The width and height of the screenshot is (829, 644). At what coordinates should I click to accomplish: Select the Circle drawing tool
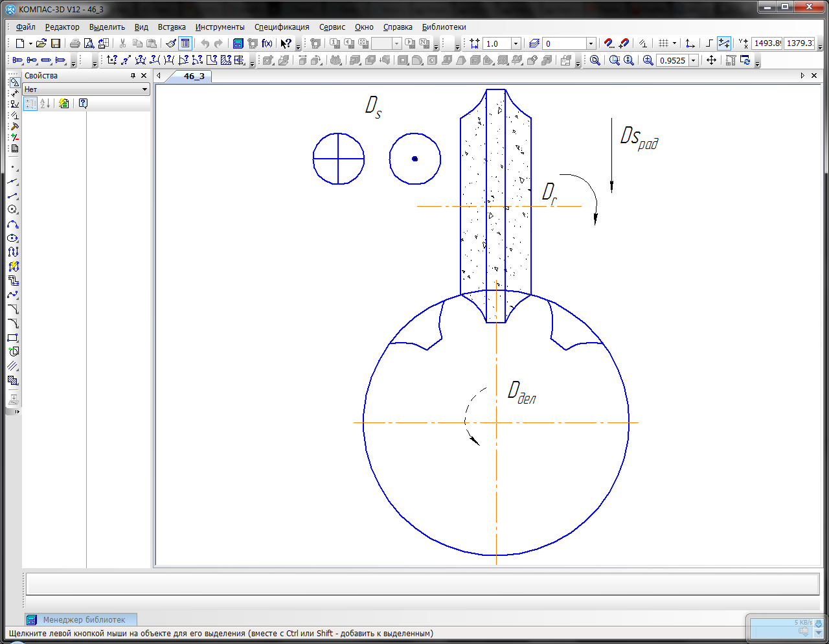(x=13, y=209)
